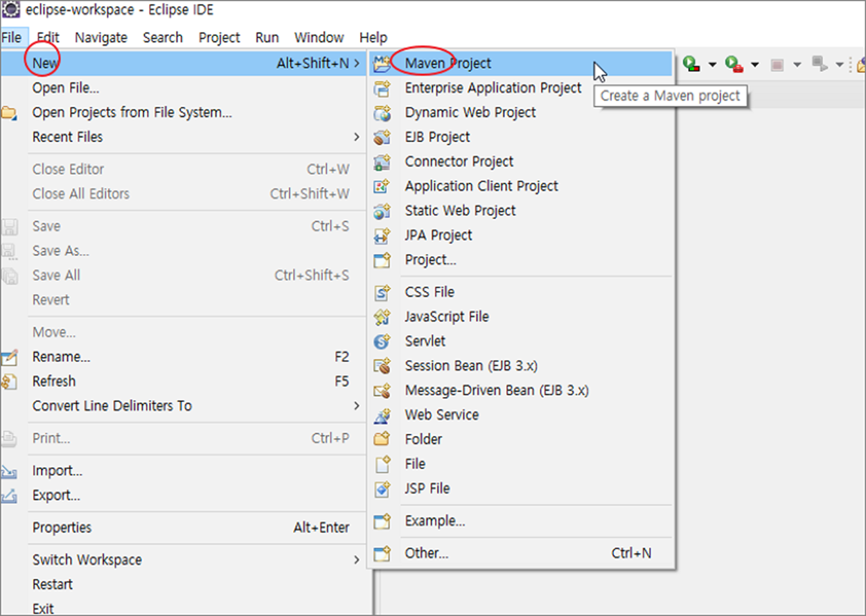Select Maven Project from New submenu

pyautogui.click(x=521, y=64)
